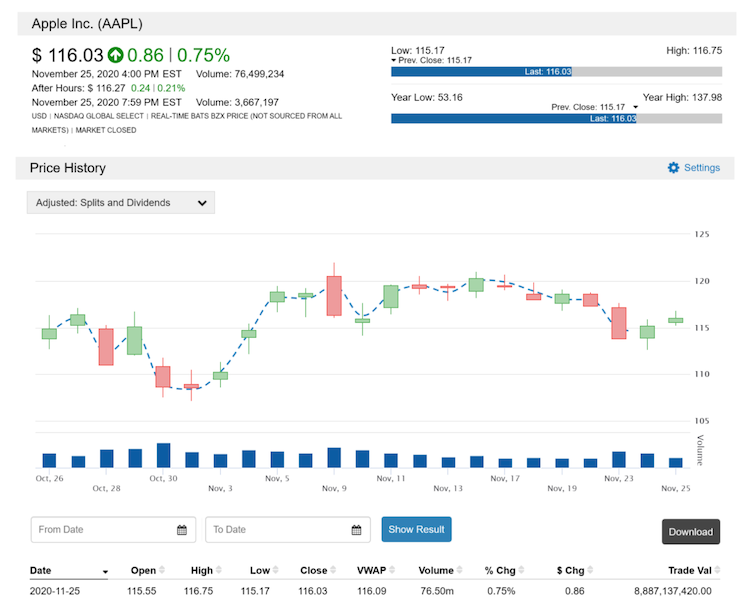Click the 8,887,137,420.00 trade value cell
Viewport: 750px width, 597px height.
[x=673, y=591]
